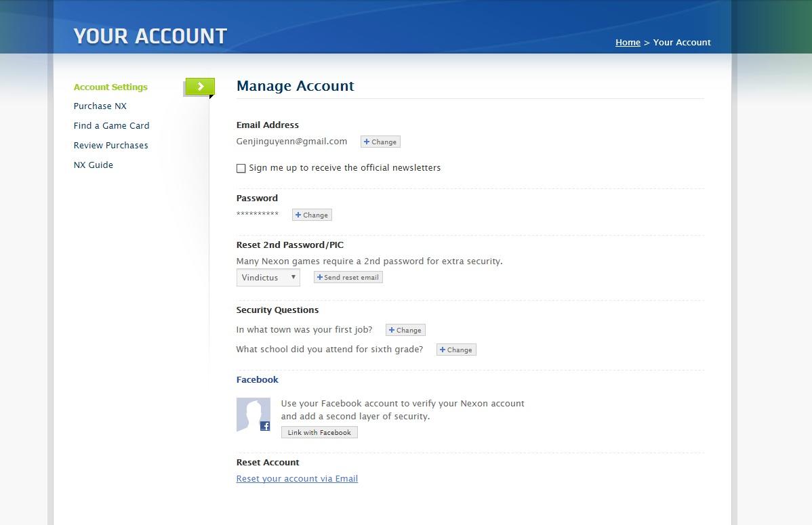Change the first job town security question
This screenshot has height=525, width=812.
405,331
